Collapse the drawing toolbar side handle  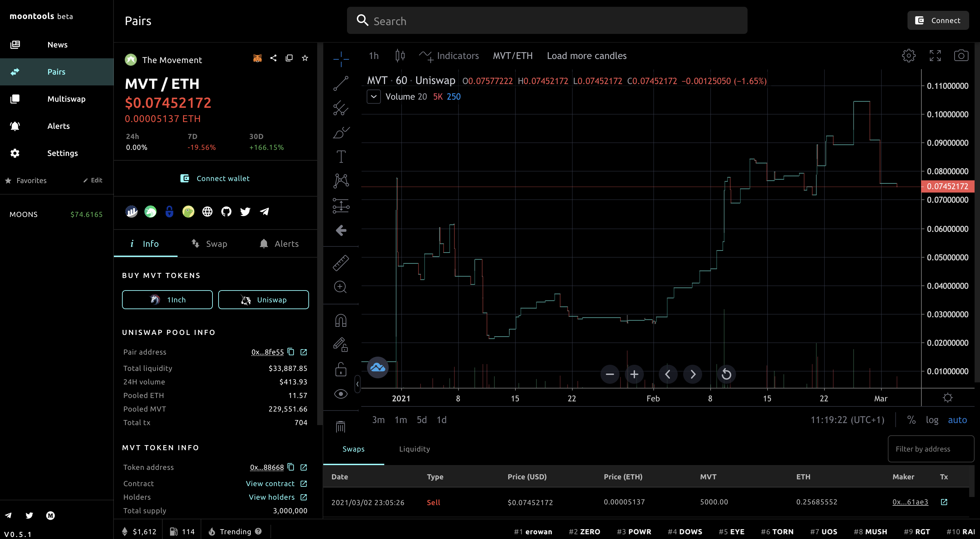click(357, 384)
